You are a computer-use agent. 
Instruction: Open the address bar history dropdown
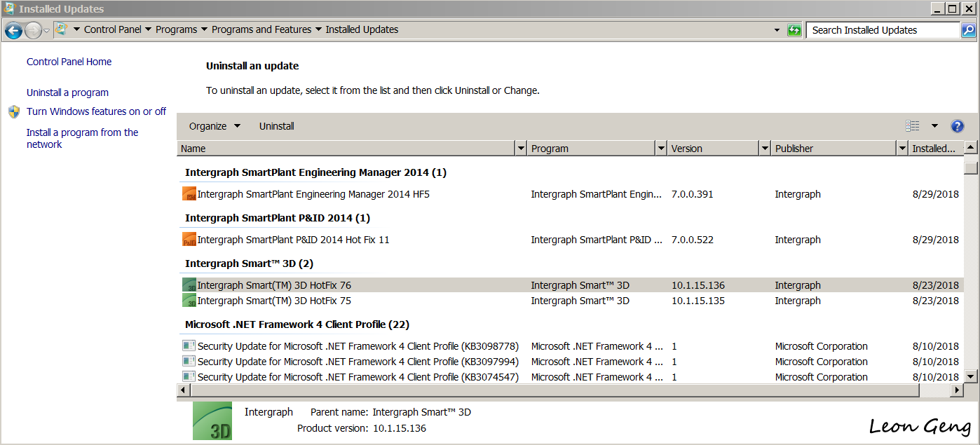coord(777,30)
